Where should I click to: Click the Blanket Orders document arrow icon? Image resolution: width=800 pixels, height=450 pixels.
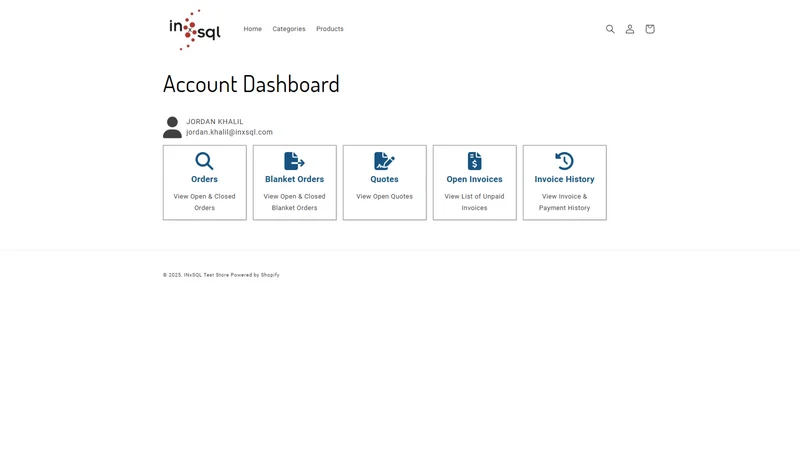pyautogui.click(x=294, y=161)
